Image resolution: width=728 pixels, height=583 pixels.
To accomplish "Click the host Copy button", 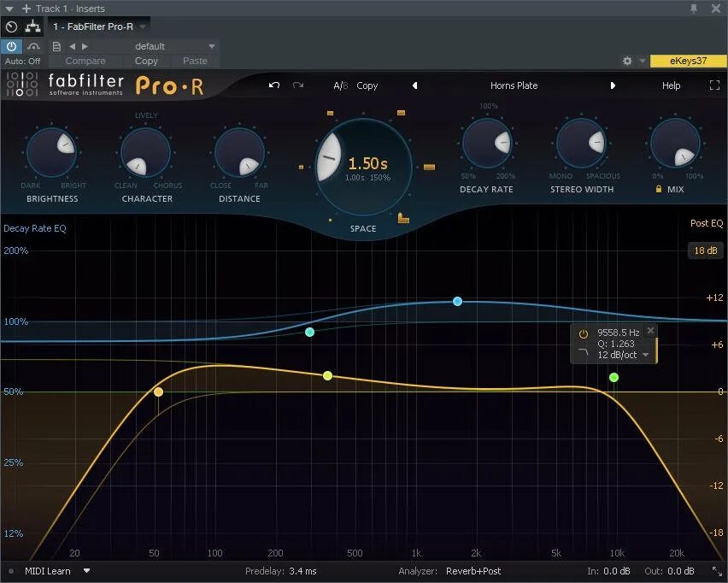I will pos(146,61).
